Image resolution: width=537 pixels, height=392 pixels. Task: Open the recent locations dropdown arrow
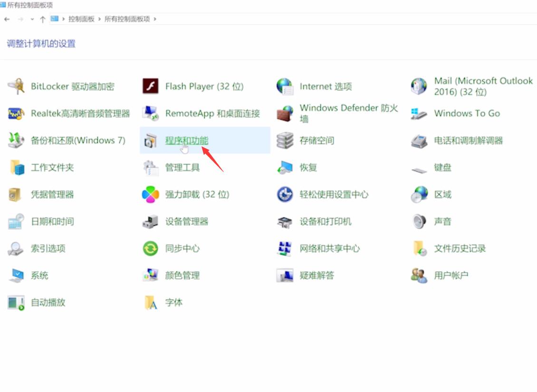tap(32, 19)
